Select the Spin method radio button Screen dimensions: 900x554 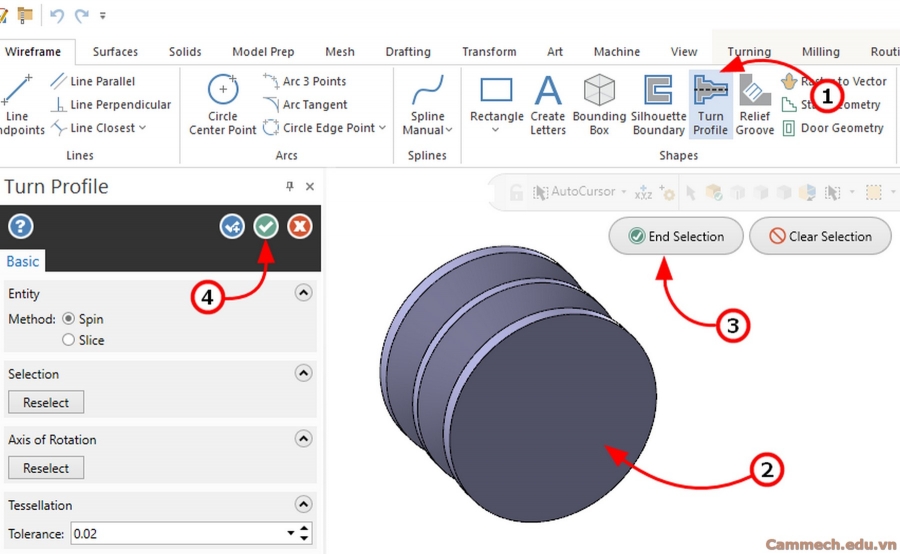click(x=68, y=319)
